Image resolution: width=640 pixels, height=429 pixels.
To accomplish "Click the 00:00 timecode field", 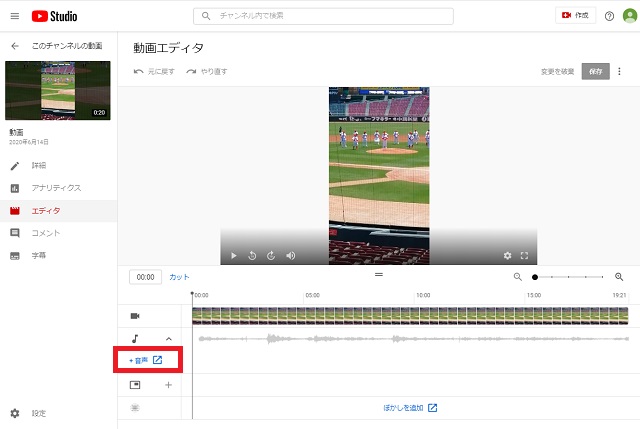I will [x=145, y=277].
